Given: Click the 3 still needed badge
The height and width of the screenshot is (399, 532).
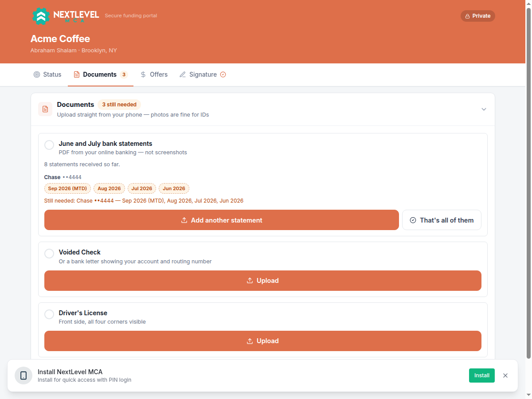Looking at the screenshot, I should point(119,105).
